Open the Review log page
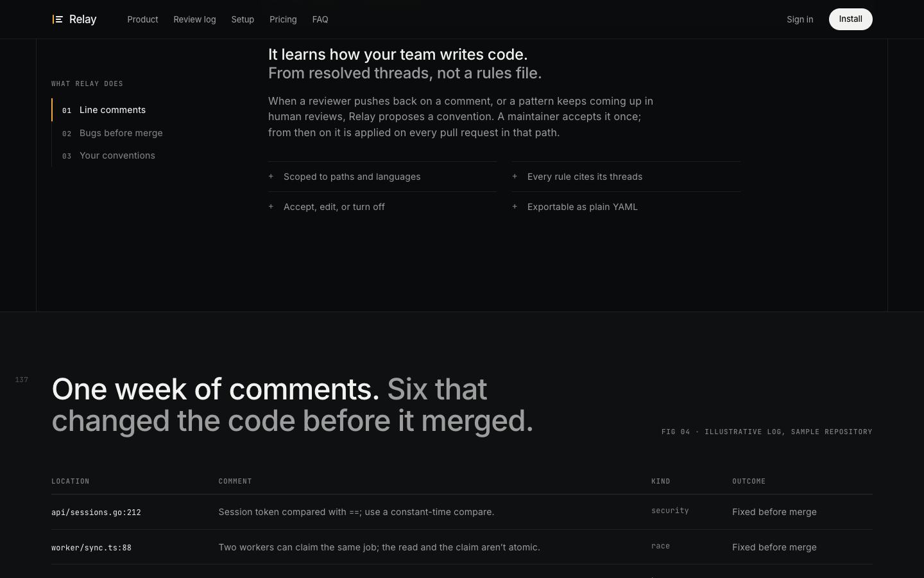 point(194,19)
